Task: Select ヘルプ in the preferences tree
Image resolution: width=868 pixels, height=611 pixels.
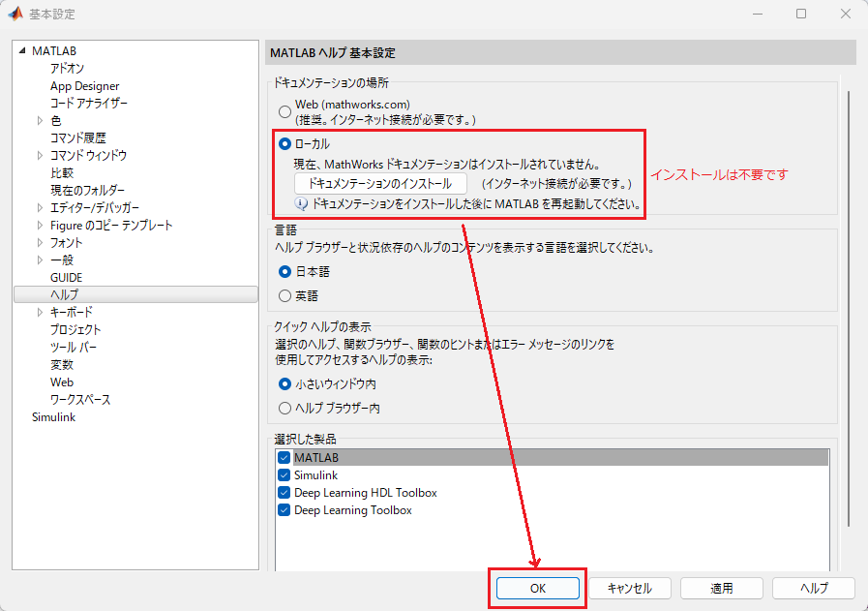Action: click(135, 294)
